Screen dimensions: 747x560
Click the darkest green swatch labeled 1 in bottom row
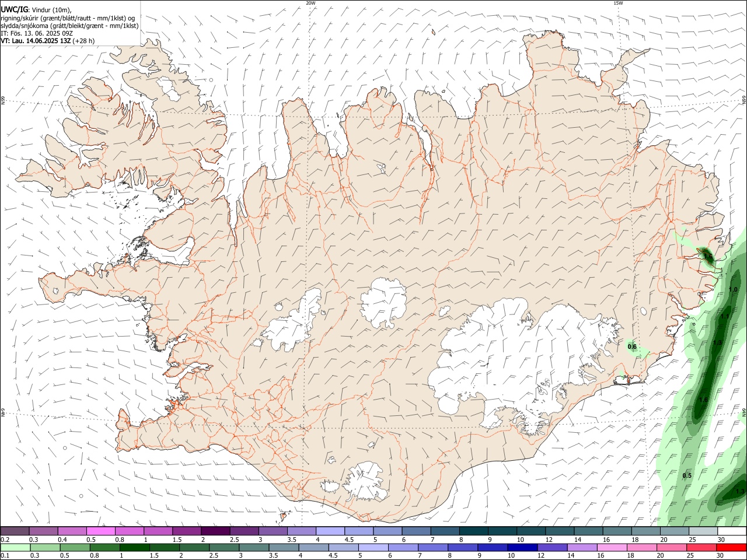(x=134, y=547)
